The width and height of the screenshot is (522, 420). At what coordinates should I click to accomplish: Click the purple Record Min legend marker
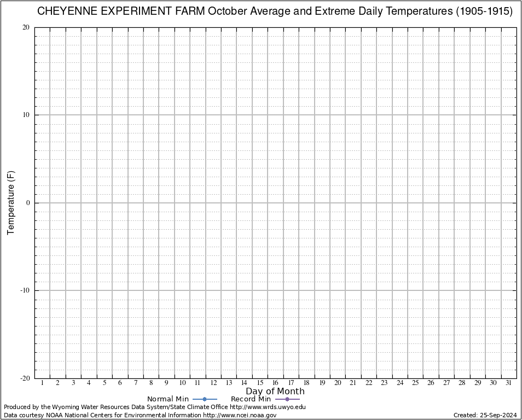287,399
